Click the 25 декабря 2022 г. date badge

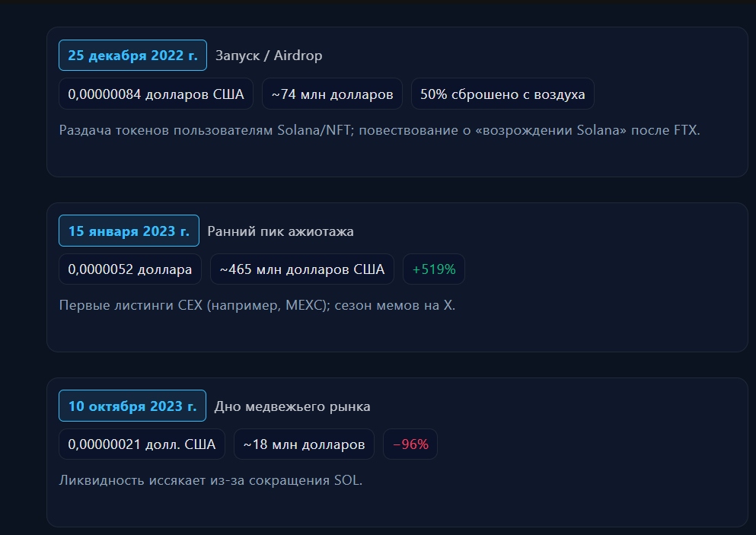[132, 56]
